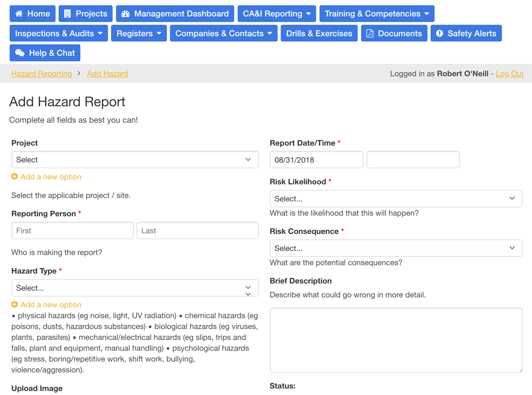This screenshot has width=532, height=395.
Task: Click the Management Dashboard gauge icon
Action: (126, 14)
